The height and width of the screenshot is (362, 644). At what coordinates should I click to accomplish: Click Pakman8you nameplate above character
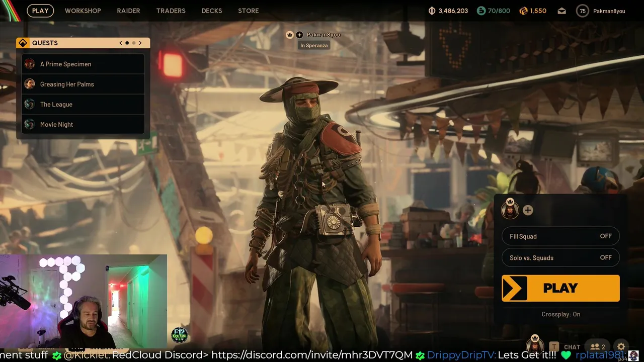pos(324,35)
